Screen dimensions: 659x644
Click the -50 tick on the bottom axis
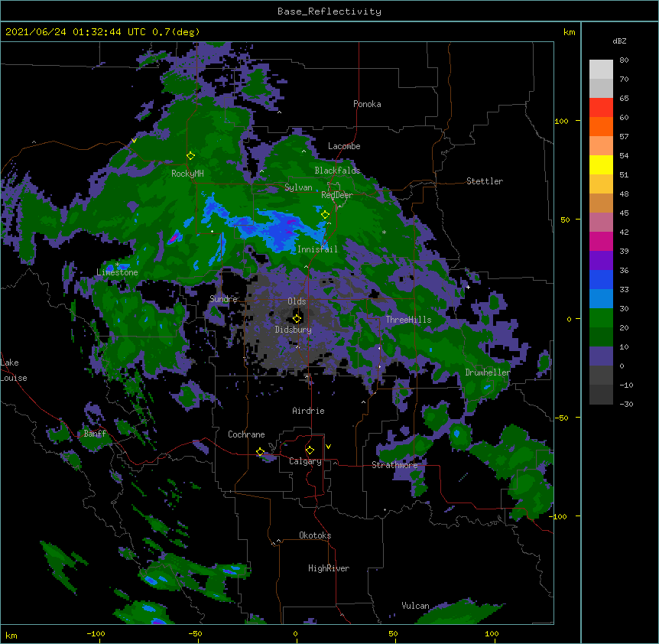click(195, 633)
